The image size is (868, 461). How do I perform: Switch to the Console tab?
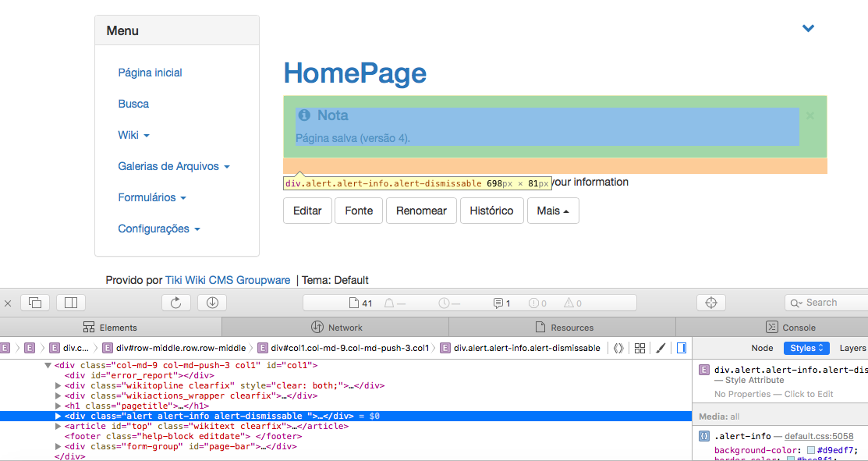point(791,327)
